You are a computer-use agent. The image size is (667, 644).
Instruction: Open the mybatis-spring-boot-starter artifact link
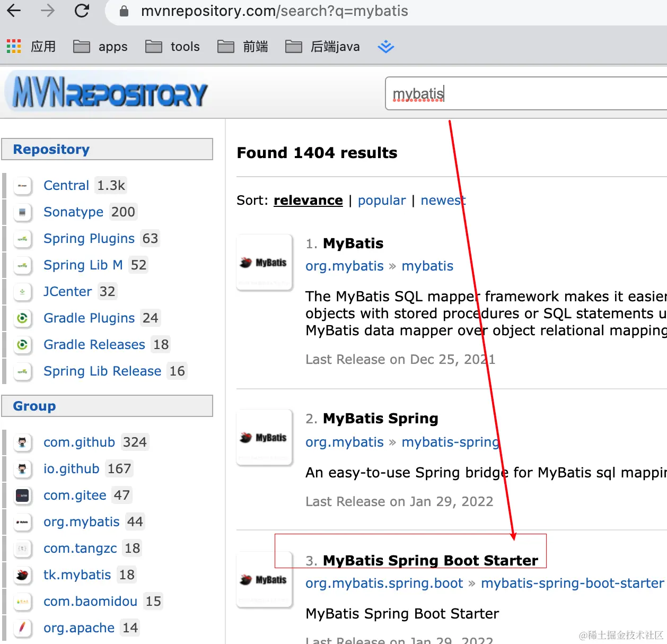coord(573,584)
